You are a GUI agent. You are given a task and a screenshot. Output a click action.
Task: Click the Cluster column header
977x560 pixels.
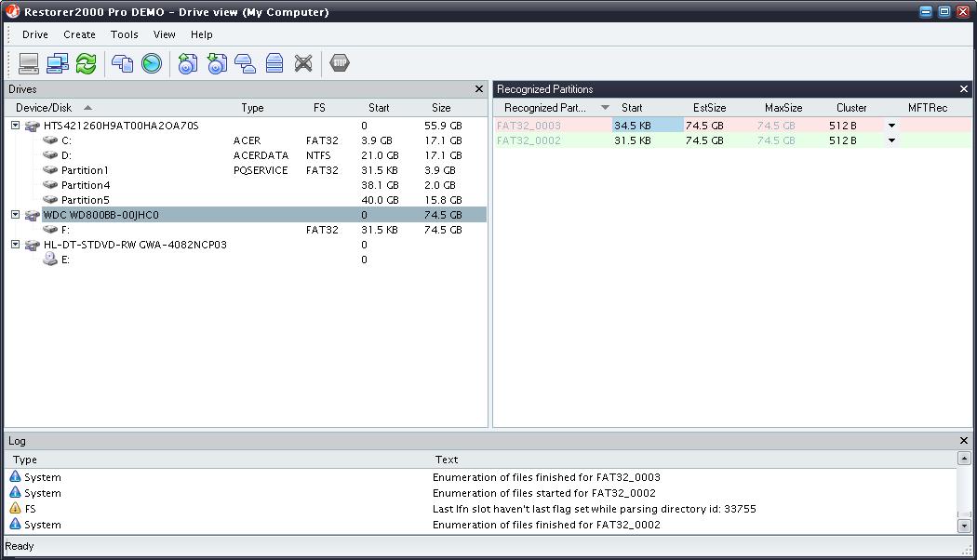click(851, 108)
